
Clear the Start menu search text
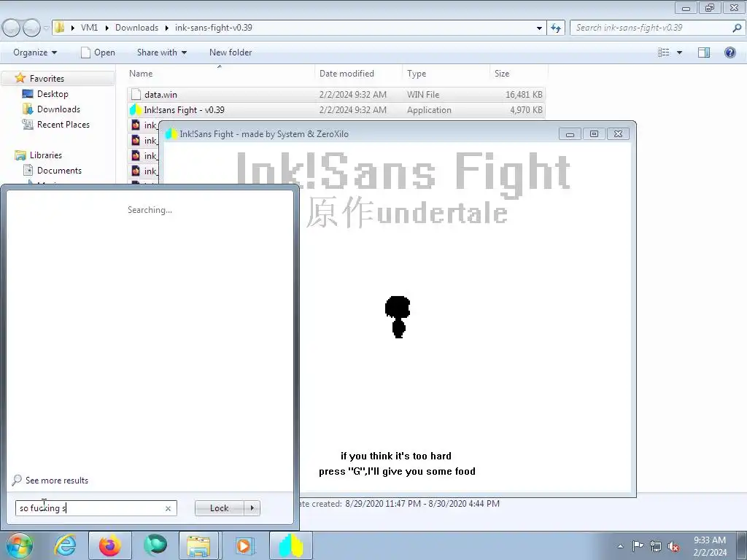coord(168,508)
